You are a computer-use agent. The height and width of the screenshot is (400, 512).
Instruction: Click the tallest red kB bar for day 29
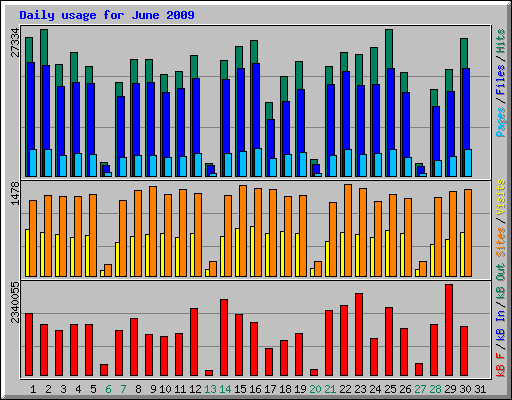coord(449,330)
